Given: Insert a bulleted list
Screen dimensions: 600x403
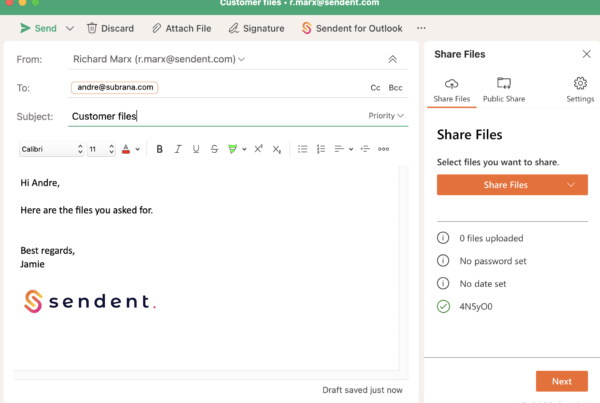Looking at the screenshot, I should click(x=302, y=149).
